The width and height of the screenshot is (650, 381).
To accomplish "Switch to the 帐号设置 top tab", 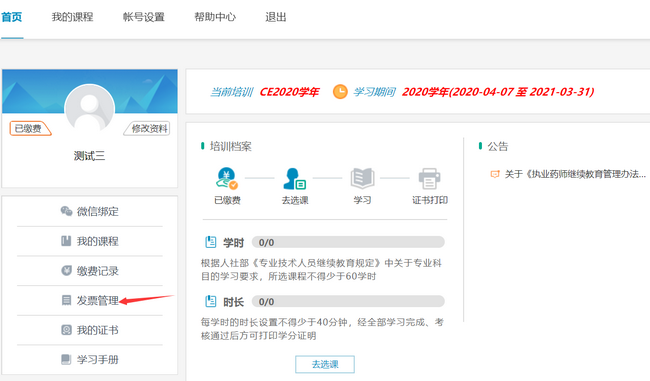I will pos(144,17).
